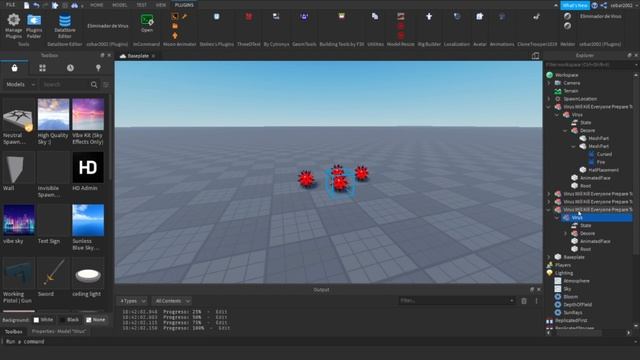Click the Toolbox filter options icon
The width and height of the screenshot is (640, 360).
106,84
